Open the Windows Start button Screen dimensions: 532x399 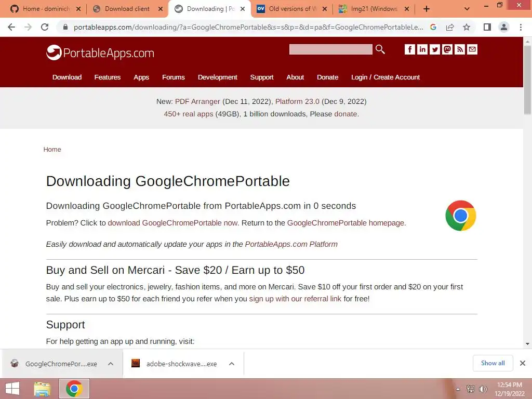[x=12, y=389]
